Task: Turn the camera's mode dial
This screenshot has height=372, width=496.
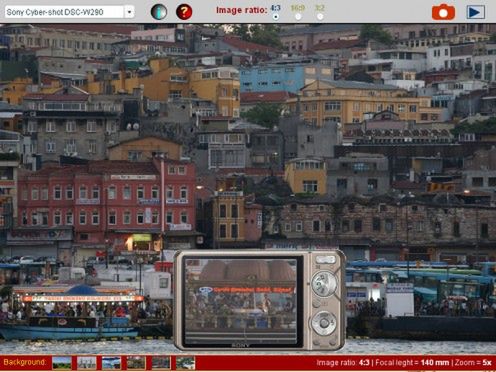Action: tap(324, 284)
